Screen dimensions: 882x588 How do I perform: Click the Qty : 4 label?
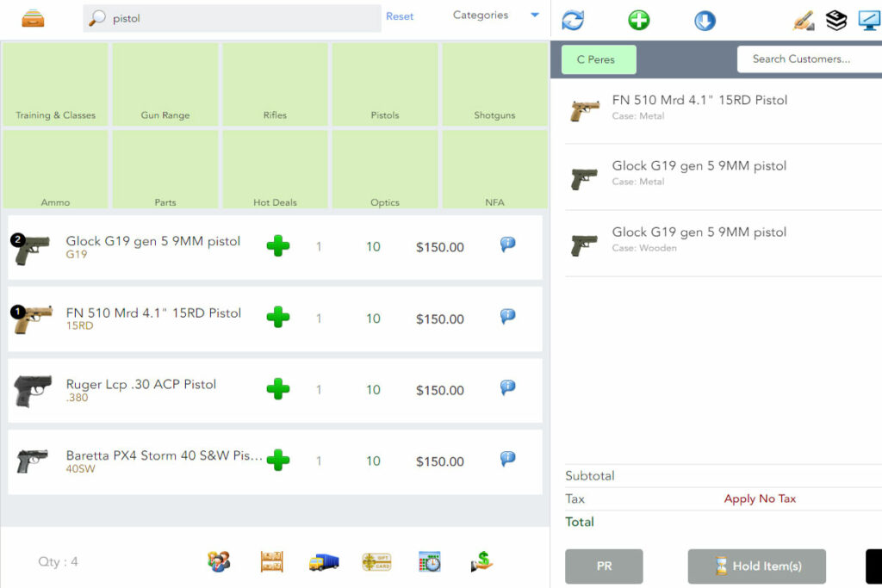coord(58,561)
